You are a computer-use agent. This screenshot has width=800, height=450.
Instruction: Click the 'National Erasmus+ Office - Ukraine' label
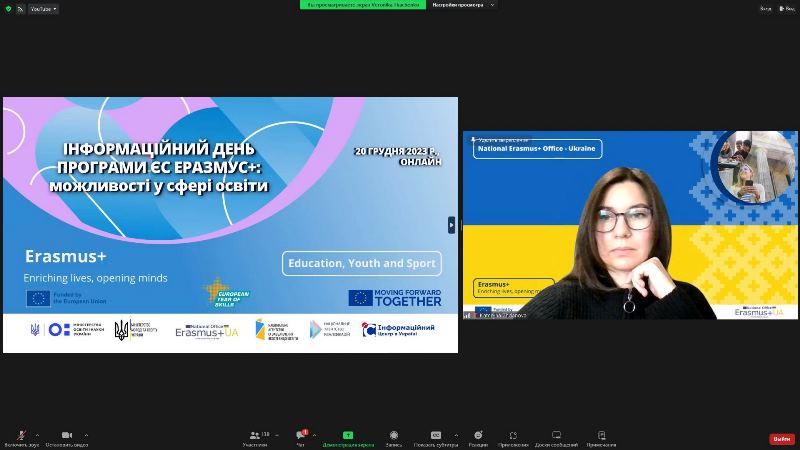[x=537, y=148]
